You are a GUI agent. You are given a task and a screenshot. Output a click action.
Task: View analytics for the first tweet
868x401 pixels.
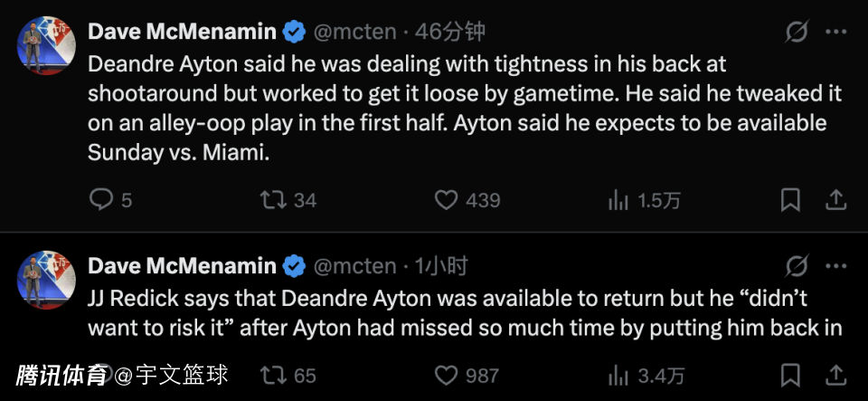pos(618,199)
